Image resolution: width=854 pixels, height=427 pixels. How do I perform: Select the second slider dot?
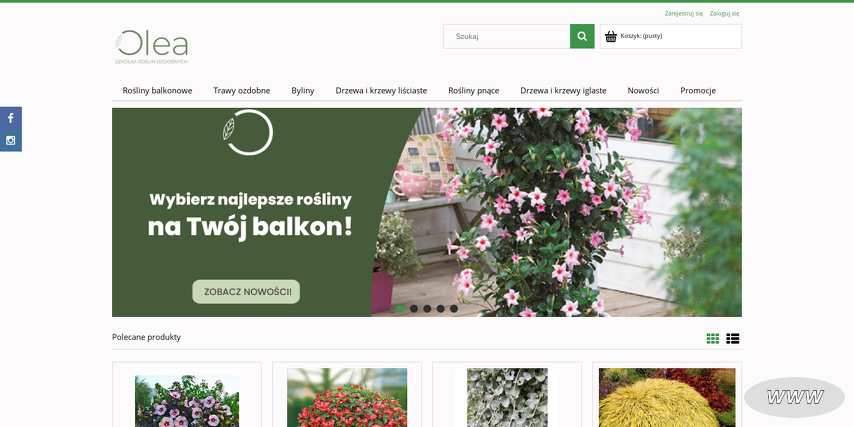(414, 309)
